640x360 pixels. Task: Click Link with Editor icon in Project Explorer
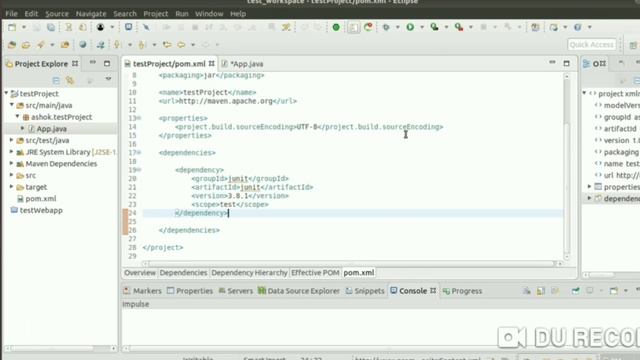70,80
